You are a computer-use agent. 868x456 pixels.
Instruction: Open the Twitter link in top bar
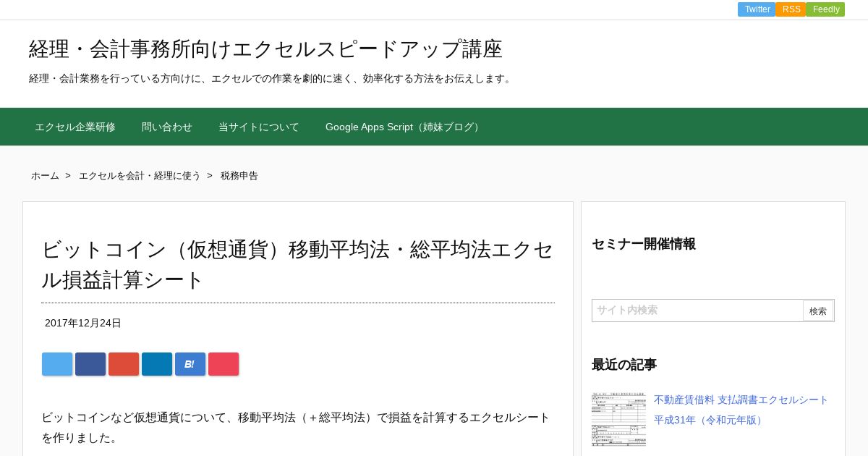[757, 9]
